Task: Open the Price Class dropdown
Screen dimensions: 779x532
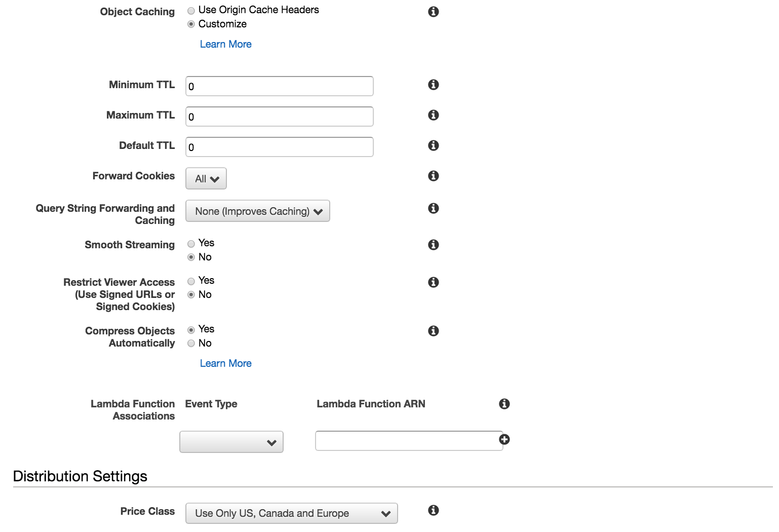Action: click(x=291, y=513)
